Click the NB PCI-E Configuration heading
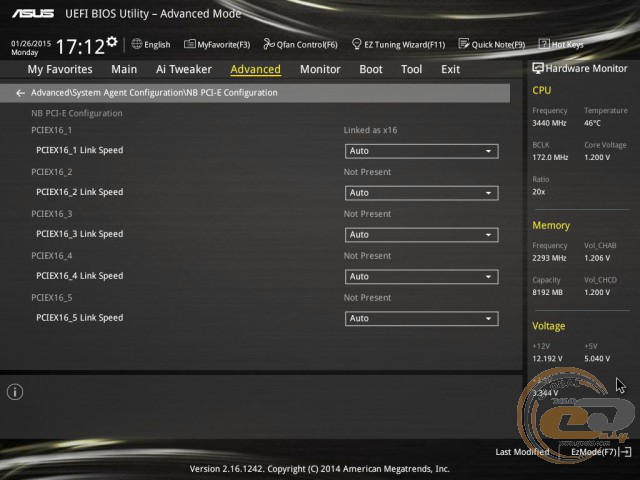Viewport: 640px width, 480px height. 77,113
